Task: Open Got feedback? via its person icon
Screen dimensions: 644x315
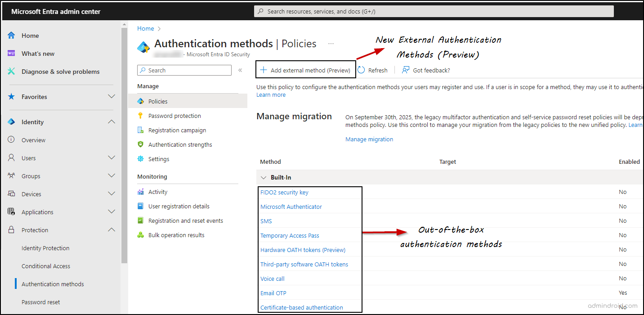Action: coord(405,70)
